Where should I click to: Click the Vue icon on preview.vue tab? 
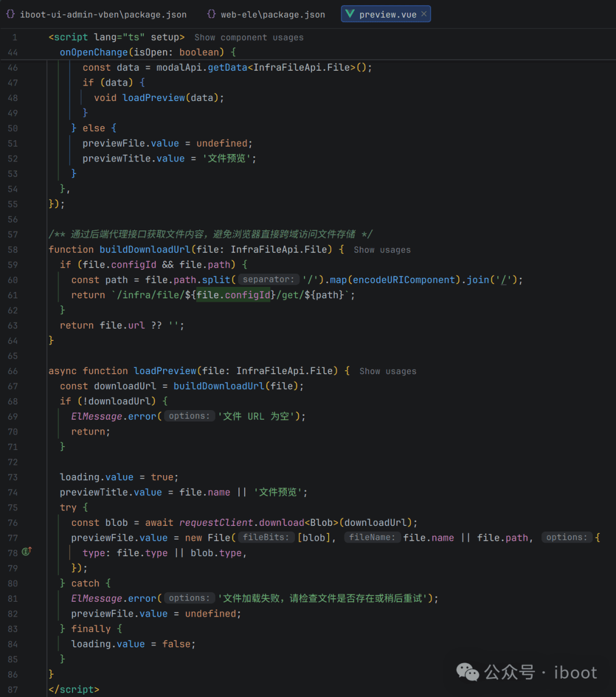[x=350, y=14]
